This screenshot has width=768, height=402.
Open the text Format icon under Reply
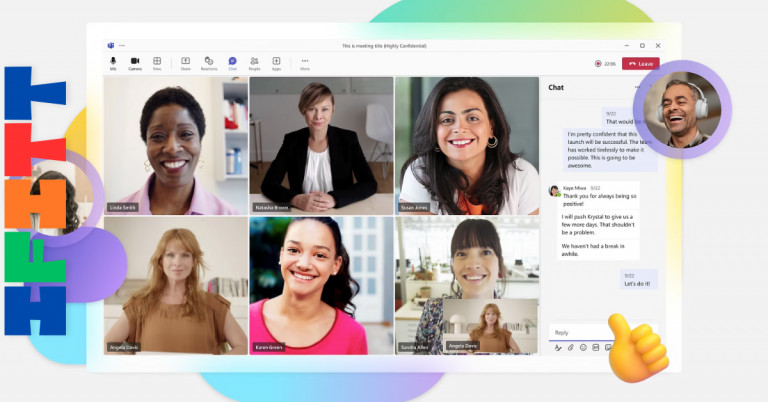pos(558,347)
